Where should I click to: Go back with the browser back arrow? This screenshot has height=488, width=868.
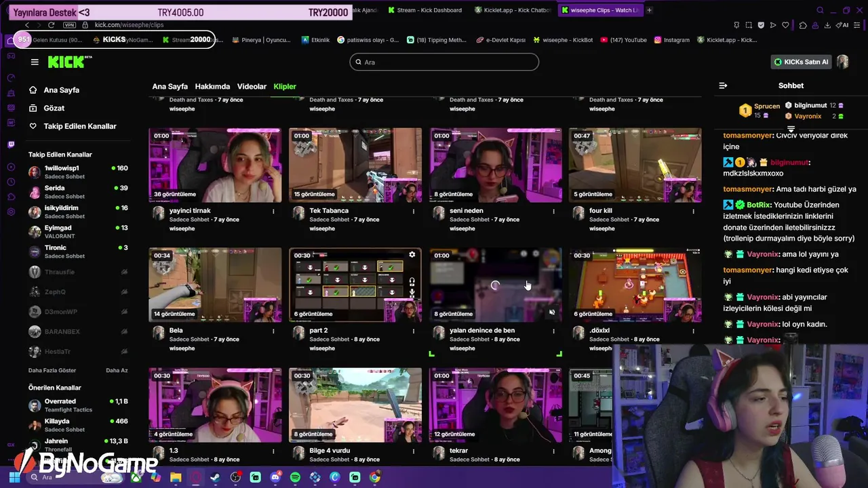[27, 25]
